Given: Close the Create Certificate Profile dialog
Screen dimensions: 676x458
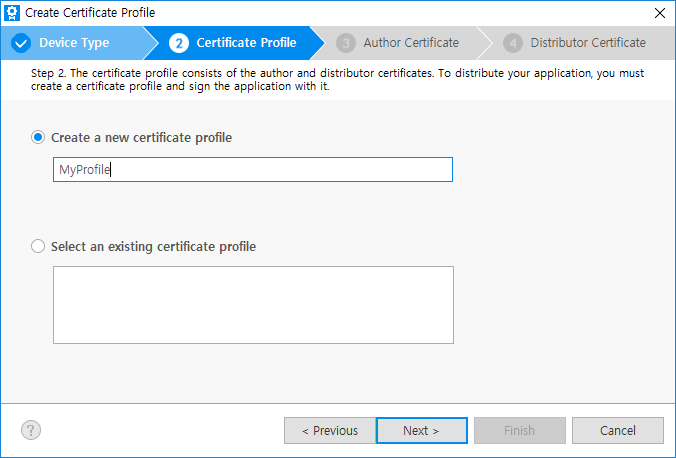Looking at the screenshot, I should click(658, 13).
